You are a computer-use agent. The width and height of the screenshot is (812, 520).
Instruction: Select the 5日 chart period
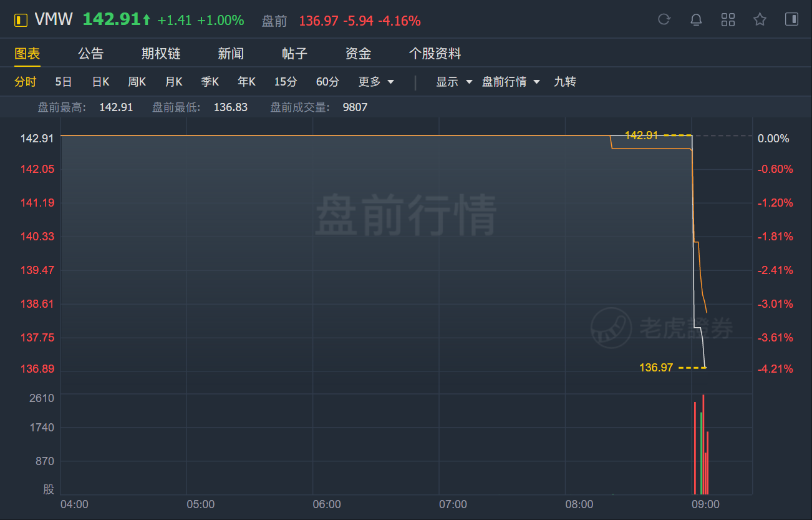64,82
